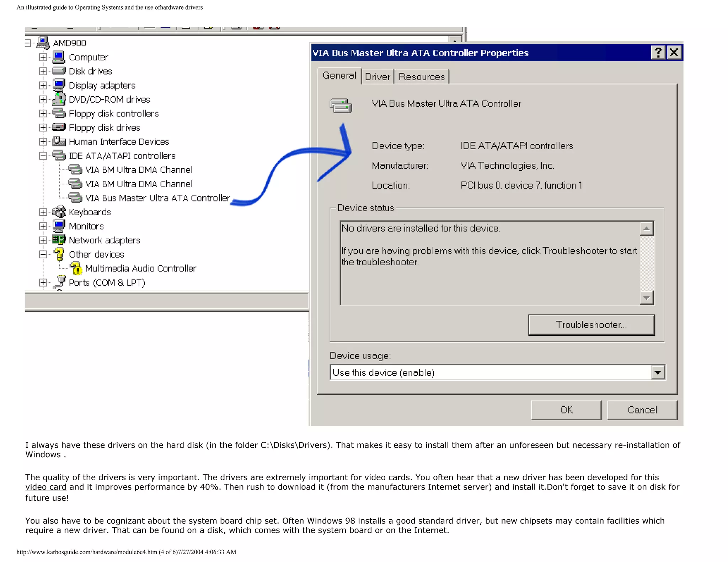Screen dimensions: 728x562
Task: Click the AMD900 computer root icon
Action: [43, 43]
